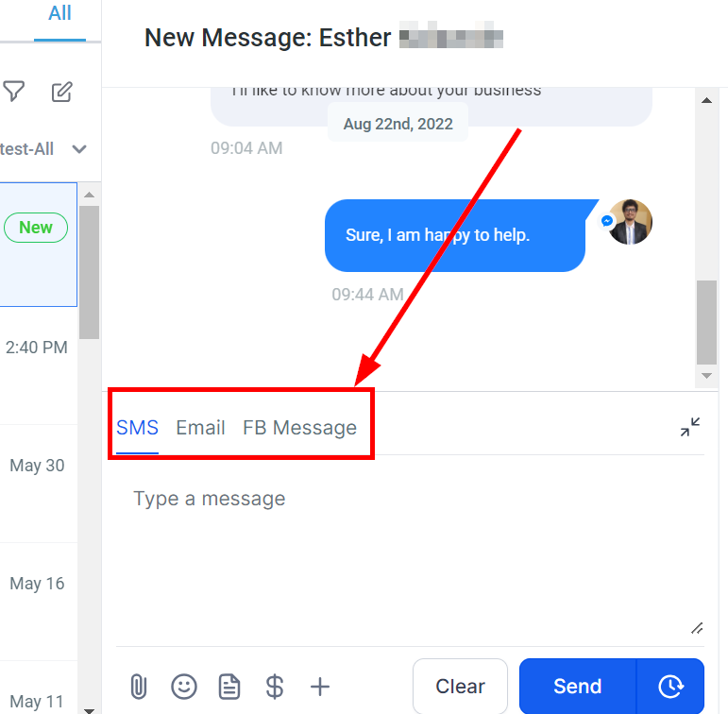This screenshot has width=728, height=714.
Task: Switch to the FB Message tab
Action: (300, 428)
